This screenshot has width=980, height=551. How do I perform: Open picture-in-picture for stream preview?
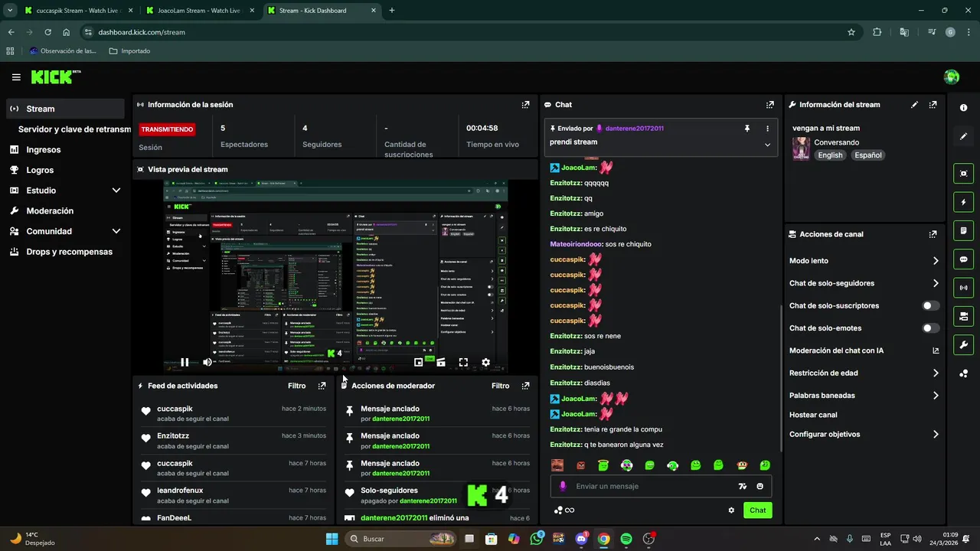(x=419, y=362)
